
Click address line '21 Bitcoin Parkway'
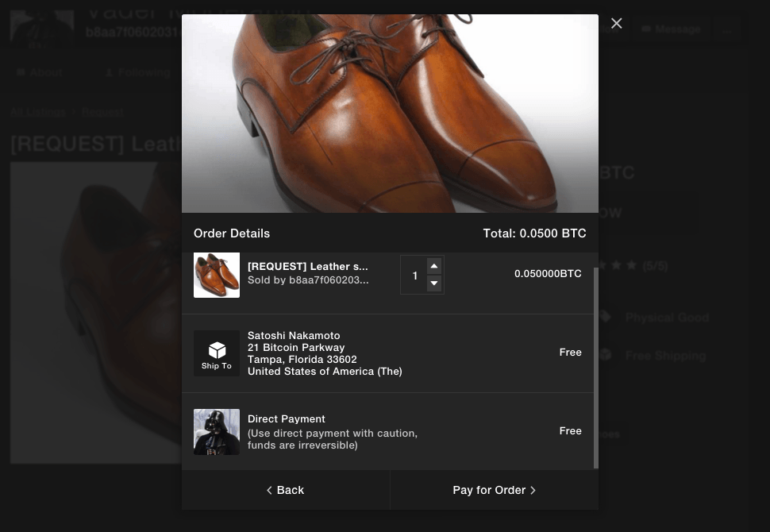click(296, 347)
